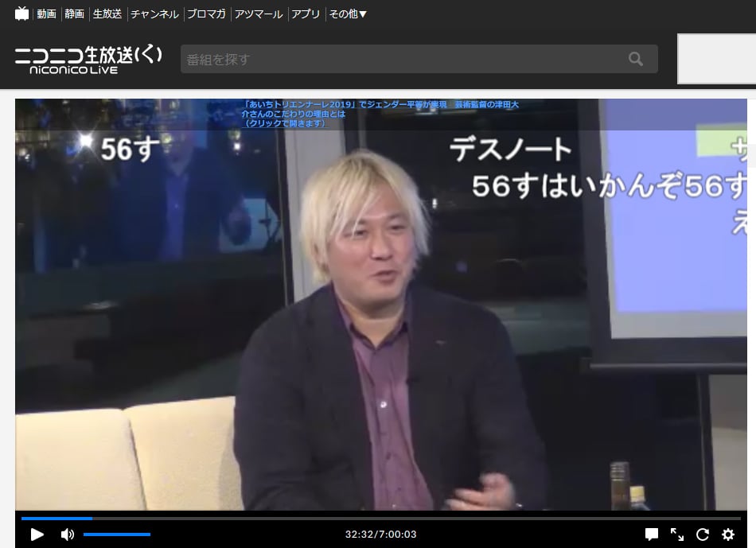This screenshot has height=548, width=756.
Task: Click the video frame of the broadcast
Action: 381,305
